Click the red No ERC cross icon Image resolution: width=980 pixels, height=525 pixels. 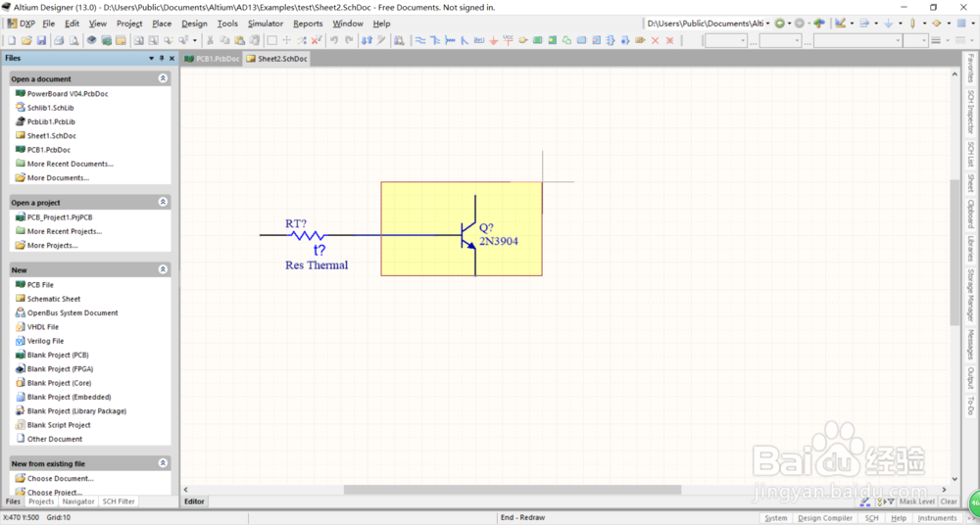click(655, 40)
